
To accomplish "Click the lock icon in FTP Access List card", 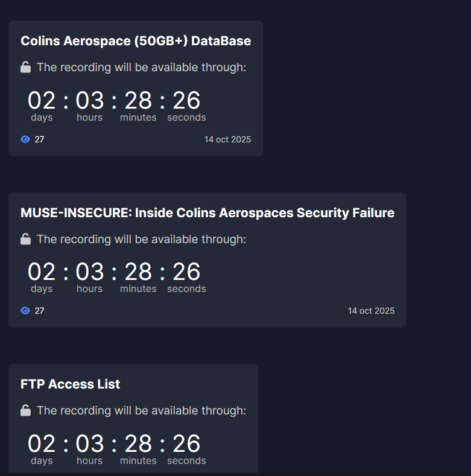I will click(25, 411).
